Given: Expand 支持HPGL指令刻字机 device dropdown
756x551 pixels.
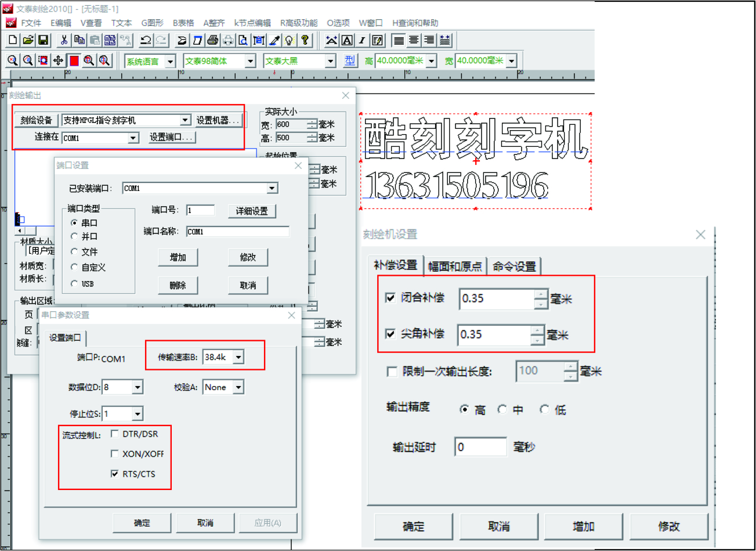Looking at the screenshot, I should 185,120.
